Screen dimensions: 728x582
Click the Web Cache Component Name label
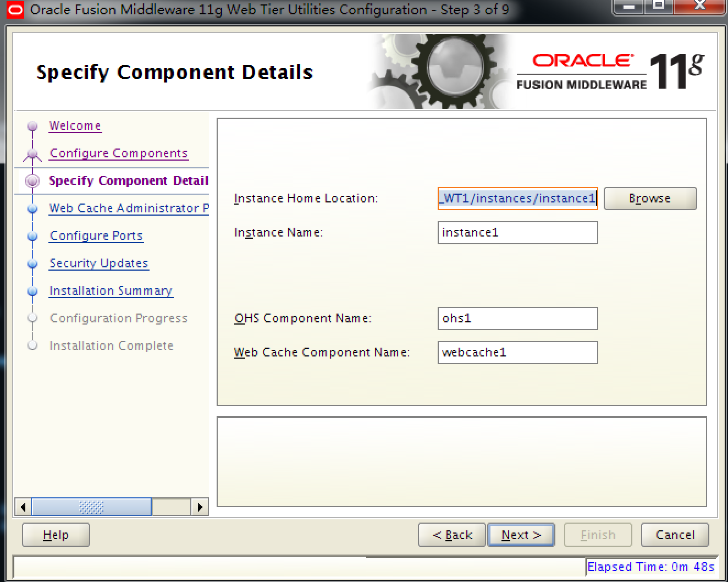pyautogui.click(x=322, y=353)
